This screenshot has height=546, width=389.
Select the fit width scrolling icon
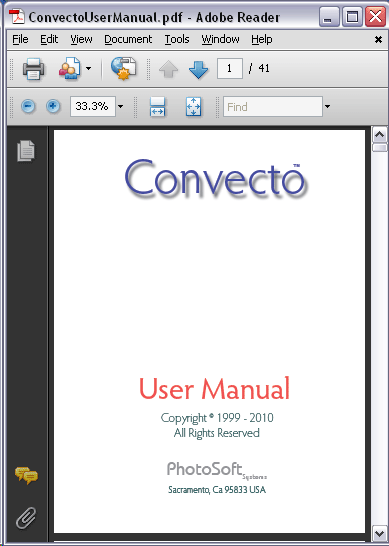point(157,107)
